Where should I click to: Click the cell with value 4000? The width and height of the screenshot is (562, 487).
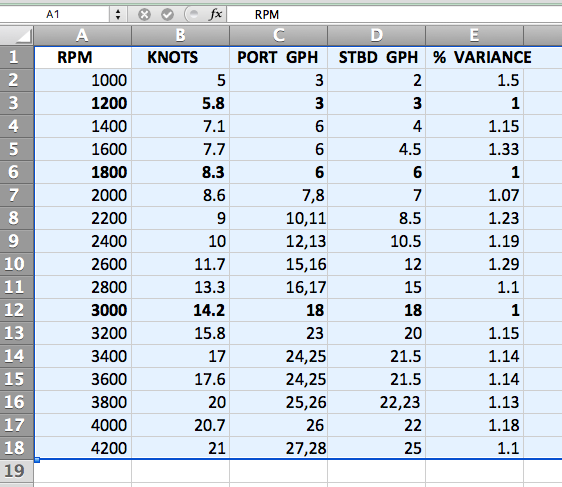(83, 425)
